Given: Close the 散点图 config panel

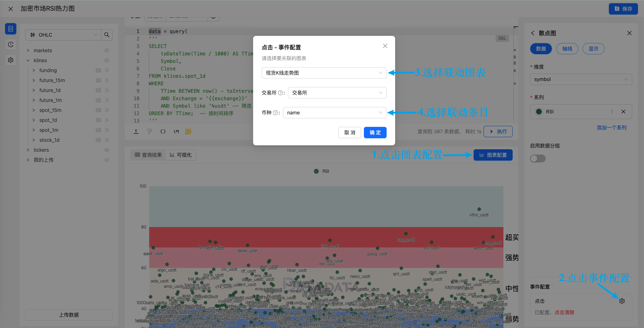Looking at the screenshot, I should click(x=629, y=33).
